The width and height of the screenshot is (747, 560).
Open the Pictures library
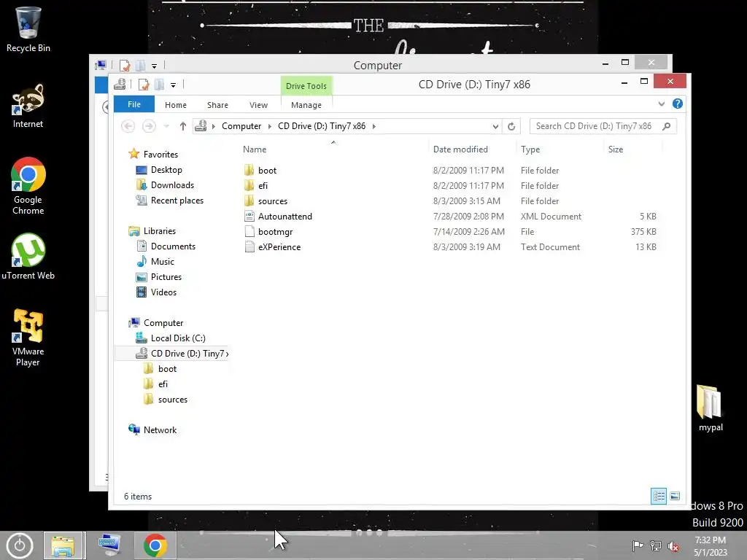(x=166, y=276)
